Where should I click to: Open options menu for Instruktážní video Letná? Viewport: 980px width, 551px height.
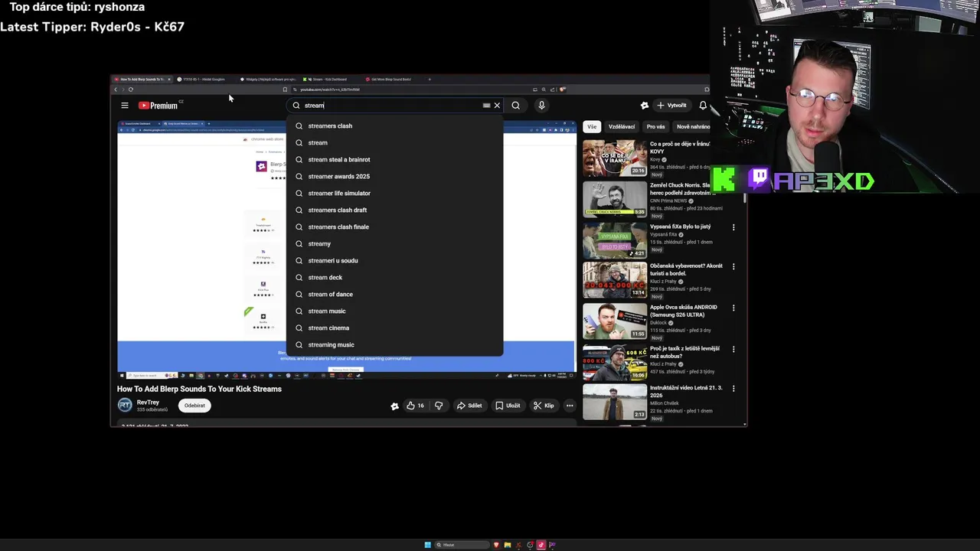[x=733, y=388]
